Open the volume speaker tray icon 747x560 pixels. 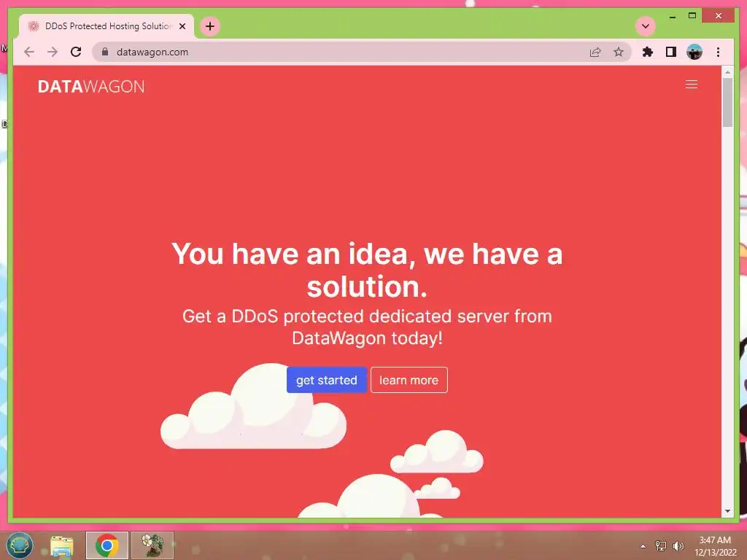pos(678,546)
